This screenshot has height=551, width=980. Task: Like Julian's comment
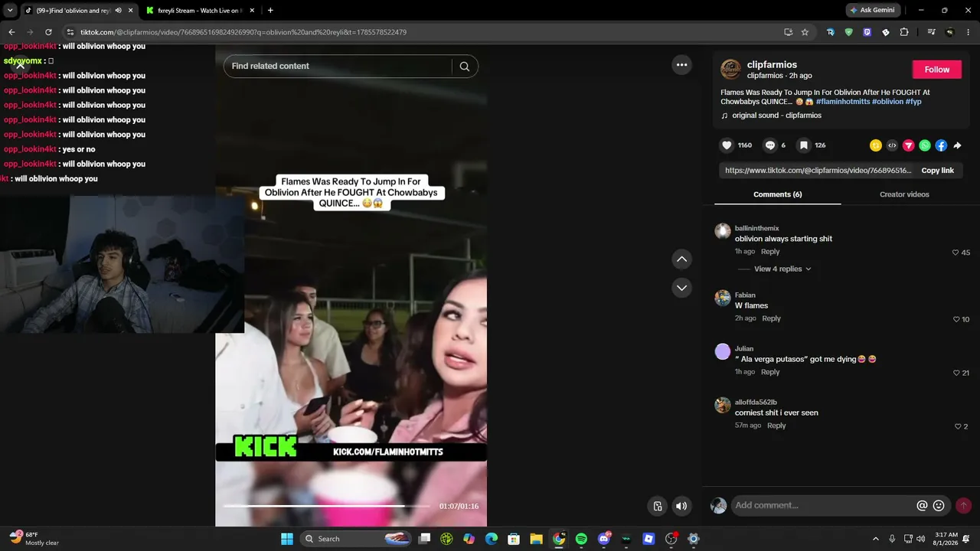coord(956,373)
